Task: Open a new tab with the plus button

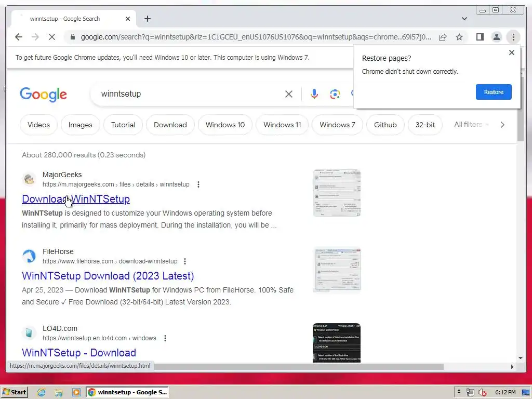Action: pyautogui.click(x=147, y=19)
